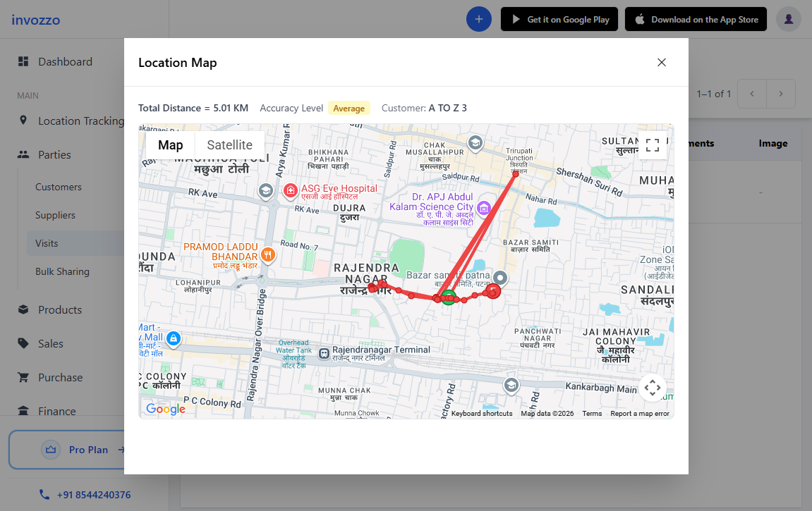Screen dimensions: 812x511
Task: Go to next page of results
Action: click(x=781, y=94)
